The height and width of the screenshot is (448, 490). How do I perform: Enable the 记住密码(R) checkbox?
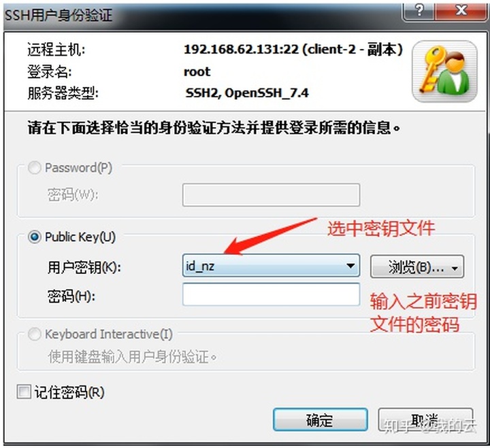click(x=24, y=392)
